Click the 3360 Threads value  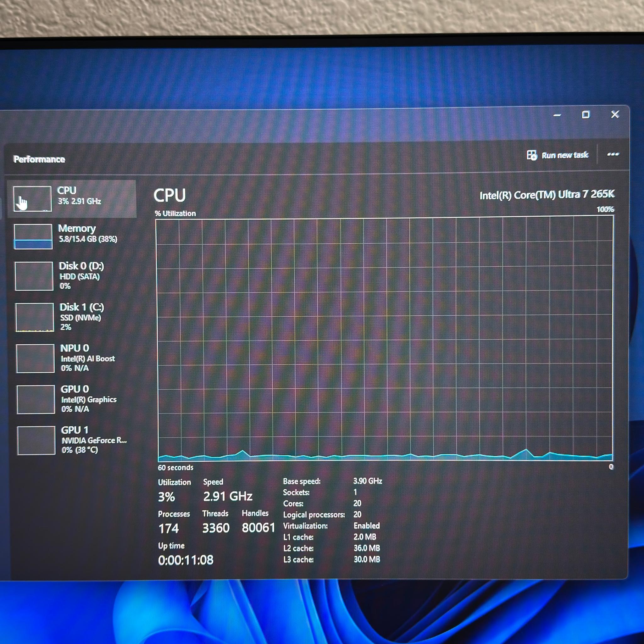tap(216, 528)
